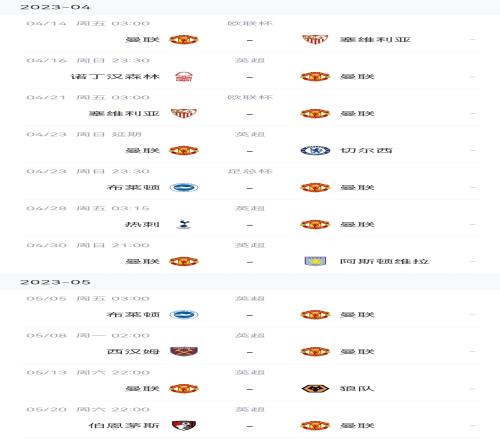Click Nottingham Forest crest in the 04/16 match
Screen dimensions: 500x440
[184, 77]
